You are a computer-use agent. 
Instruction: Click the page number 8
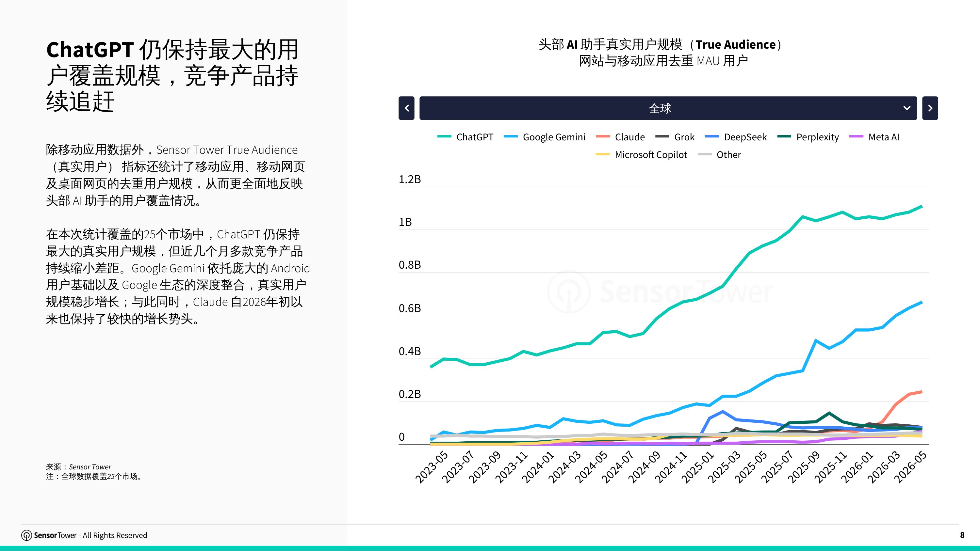point(962,535)
